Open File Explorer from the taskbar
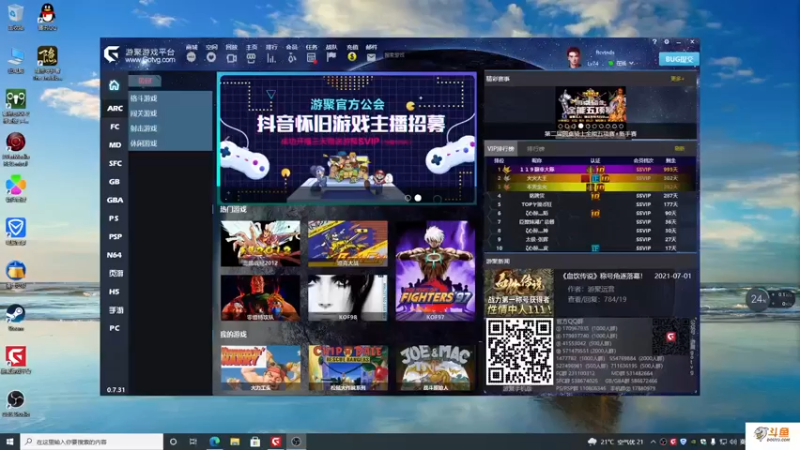 pos(235,441)
